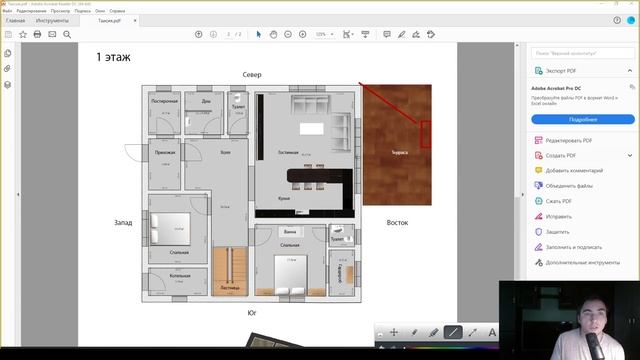Go to previous page with up arrow
Viewport: 640px width, 360px height.
(198, 35)
